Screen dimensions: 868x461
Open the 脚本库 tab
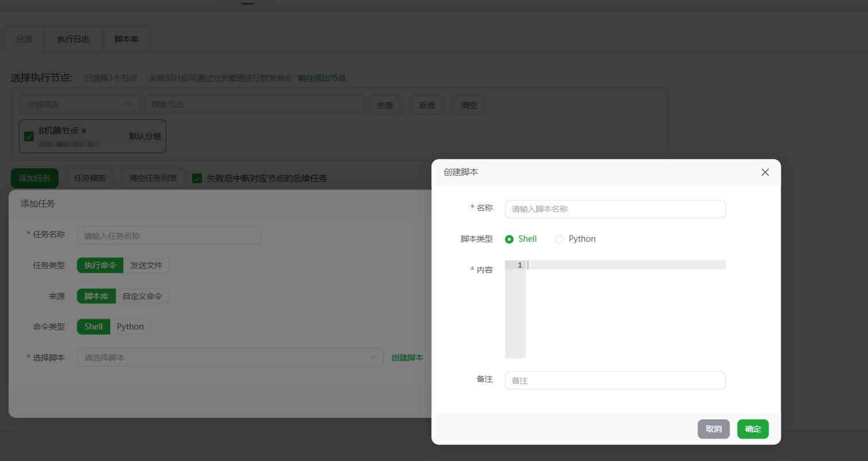[x=126, y=39]
